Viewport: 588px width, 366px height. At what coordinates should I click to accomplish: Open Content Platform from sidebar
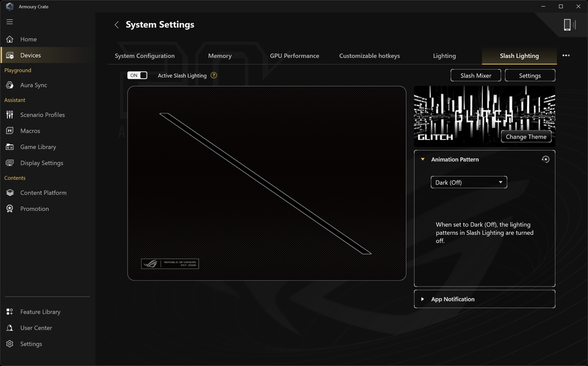[x=43, y=193]
